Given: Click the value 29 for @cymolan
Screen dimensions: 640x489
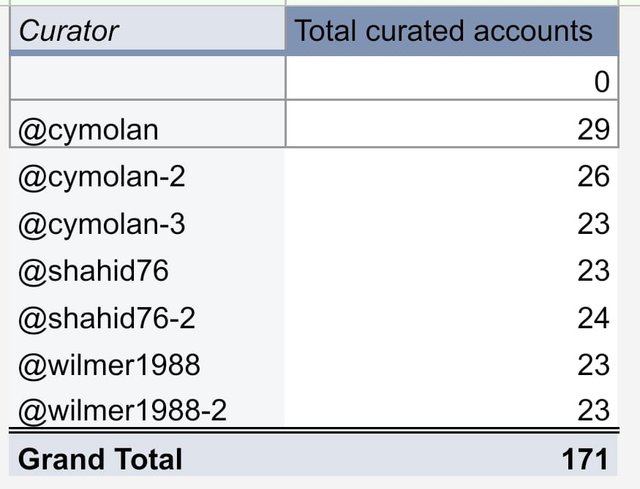Looking at the screenshot, I should [452, 124].
